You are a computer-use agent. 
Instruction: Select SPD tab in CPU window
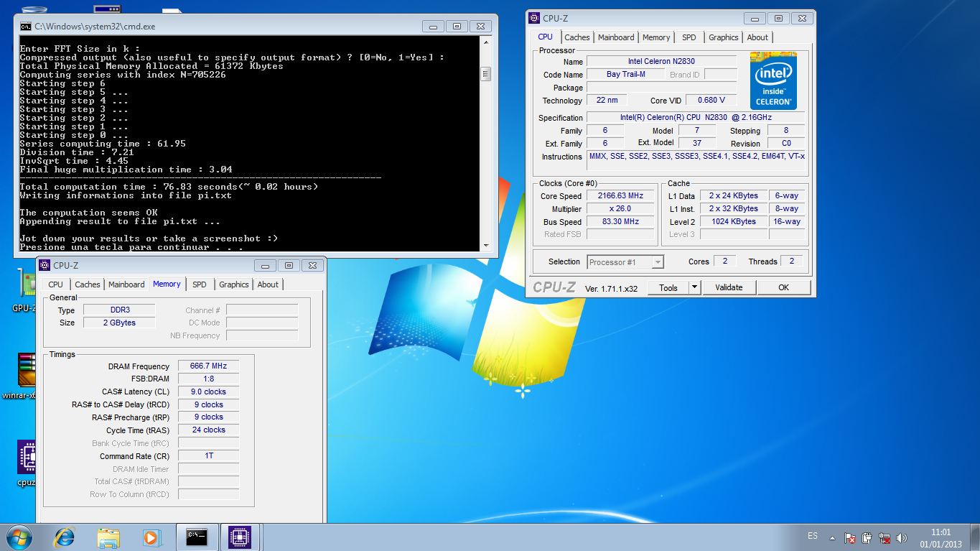tap(689, 37)
